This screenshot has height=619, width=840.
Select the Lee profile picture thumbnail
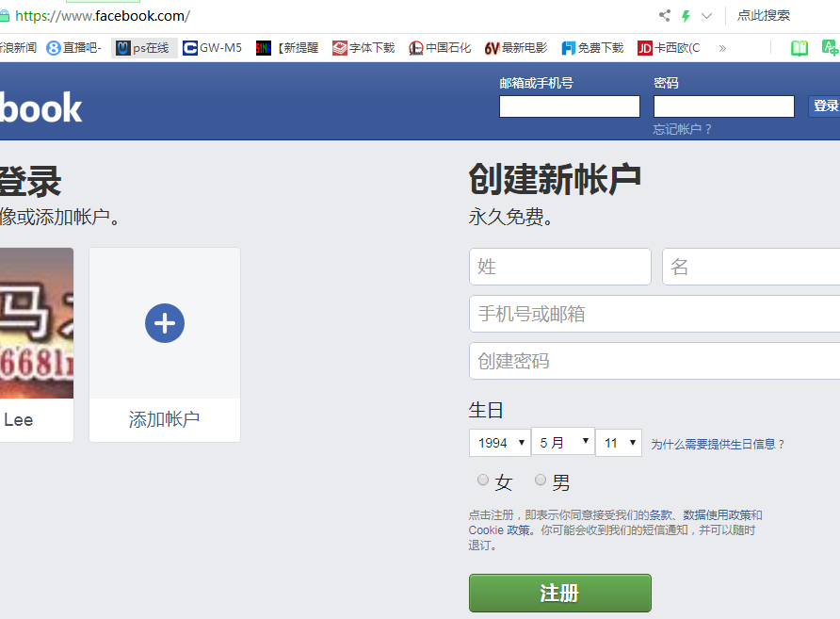[36, 323]
